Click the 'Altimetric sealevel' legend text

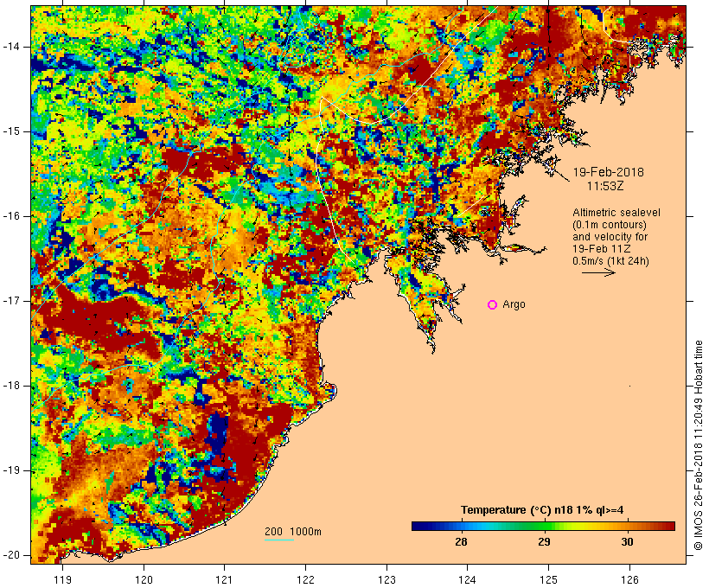[616, 213]
